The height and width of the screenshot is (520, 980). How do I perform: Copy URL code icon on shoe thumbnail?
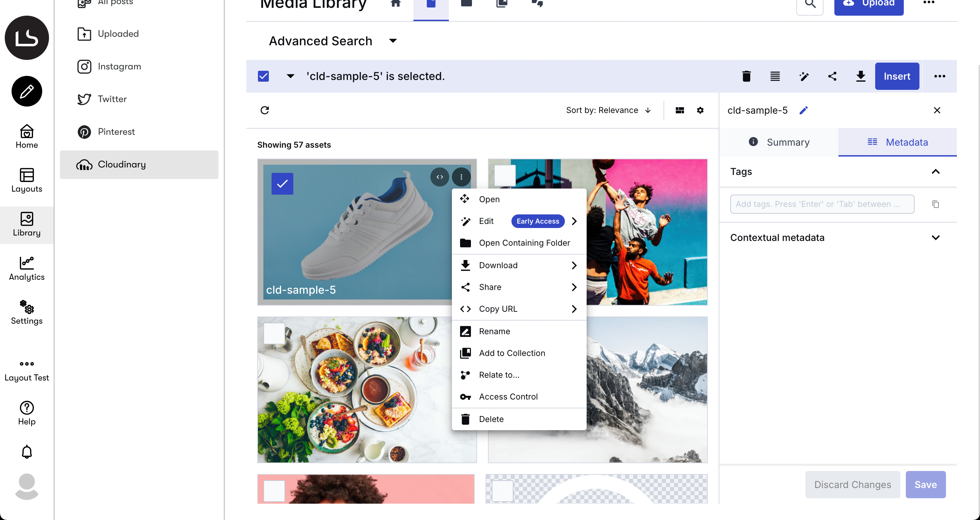pyautogui.click(x=440, y=177)
